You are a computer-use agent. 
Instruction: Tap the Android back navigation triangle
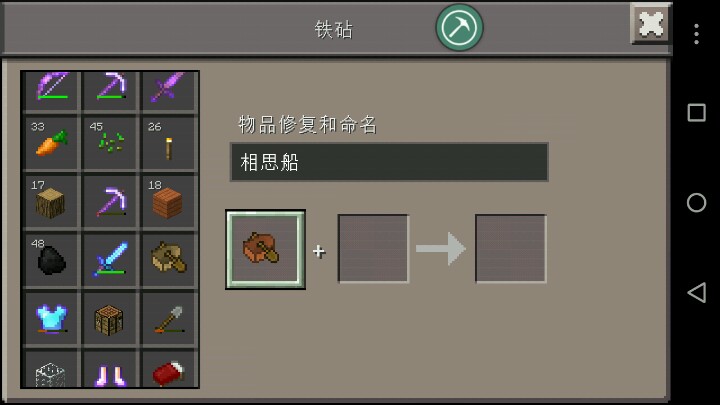click(697, 292)
